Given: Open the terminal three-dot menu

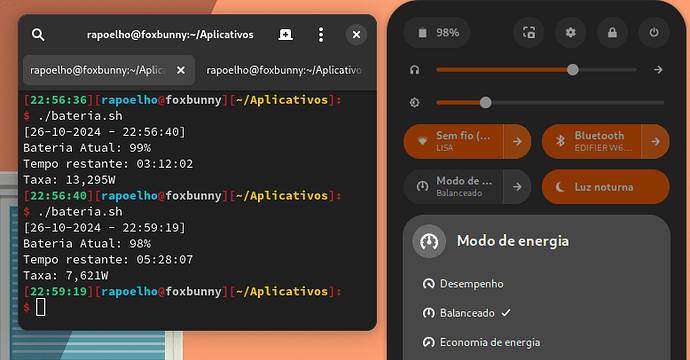Looking at the screenshot, I should click(x=321, y=34).
